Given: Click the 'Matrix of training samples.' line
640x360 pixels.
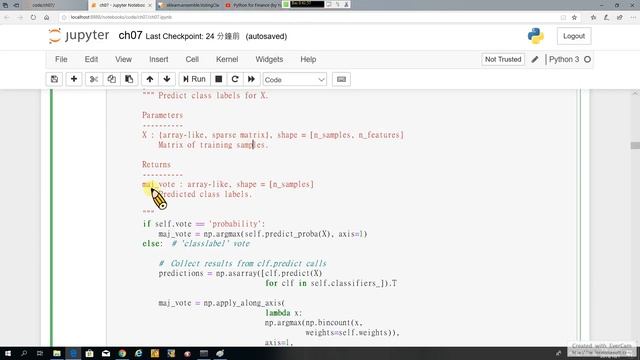Looking at the screenshot, I should click(213, 145).
